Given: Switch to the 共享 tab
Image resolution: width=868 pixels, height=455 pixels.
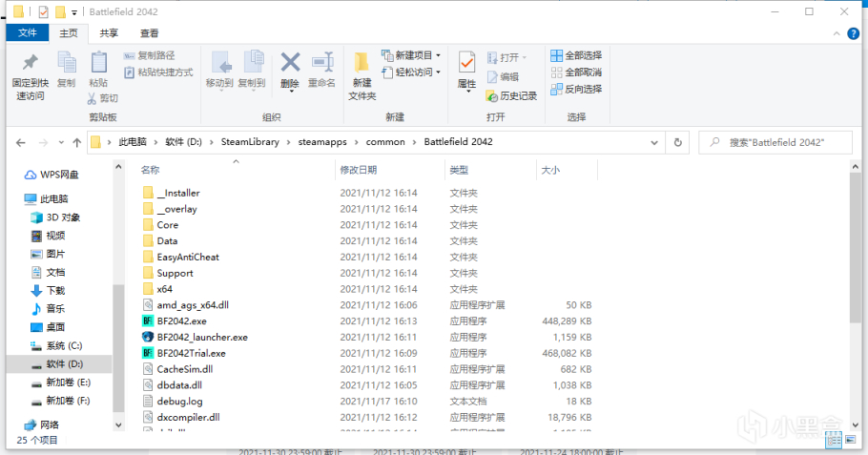Looking at the screenshot, I should (x=109, y=33).
